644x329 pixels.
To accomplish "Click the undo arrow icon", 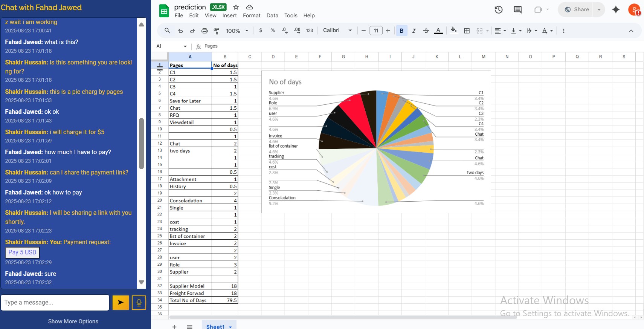I will pos(180,31).
